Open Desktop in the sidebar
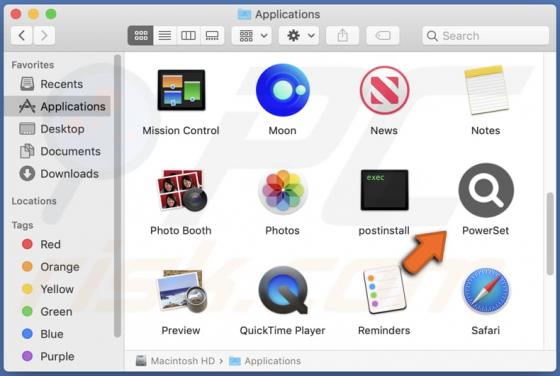Image resolution: width=560 pixels, height=376 pixels. click(57, 129)
